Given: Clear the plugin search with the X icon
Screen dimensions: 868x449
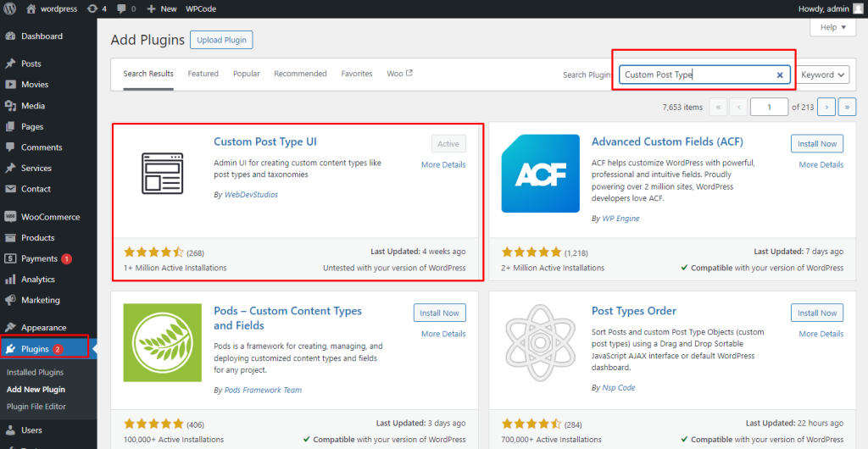Looking at the screenshot, I should pyautogui.click(x=780, y=75).
